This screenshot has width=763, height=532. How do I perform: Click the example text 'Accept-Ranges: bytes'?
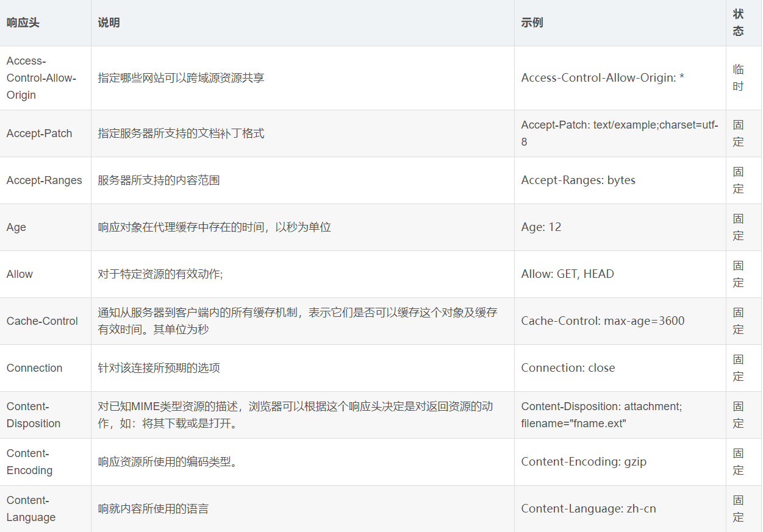pos(578,180)
